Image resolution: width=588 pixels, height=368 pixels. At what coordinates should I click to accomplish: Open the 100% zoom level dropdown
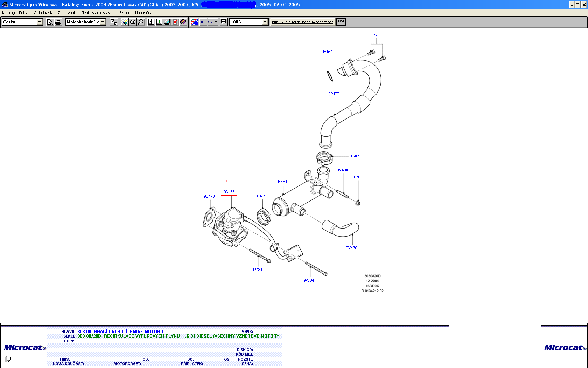(x=265, y=22)
